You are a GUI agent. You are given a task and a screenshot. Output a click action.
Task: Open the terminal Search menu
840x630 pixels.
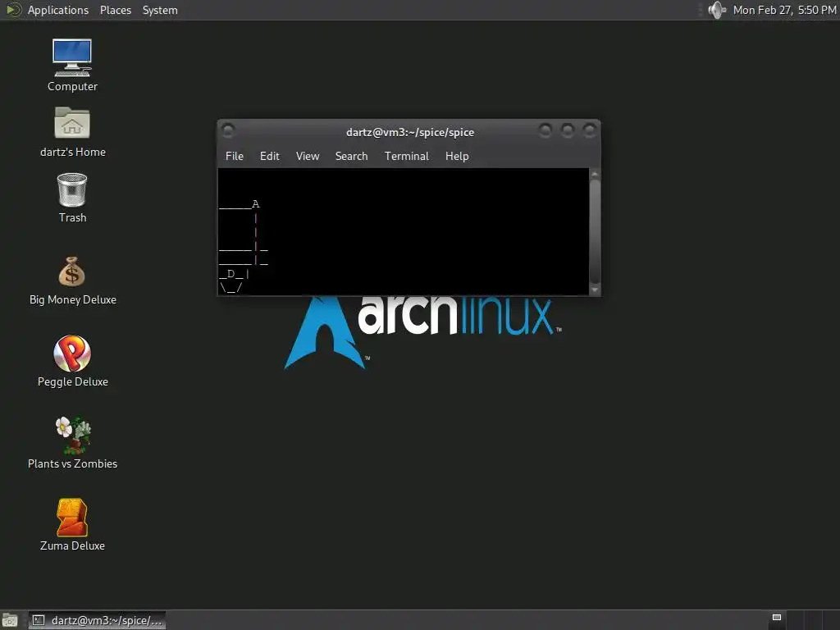point(351,156)
